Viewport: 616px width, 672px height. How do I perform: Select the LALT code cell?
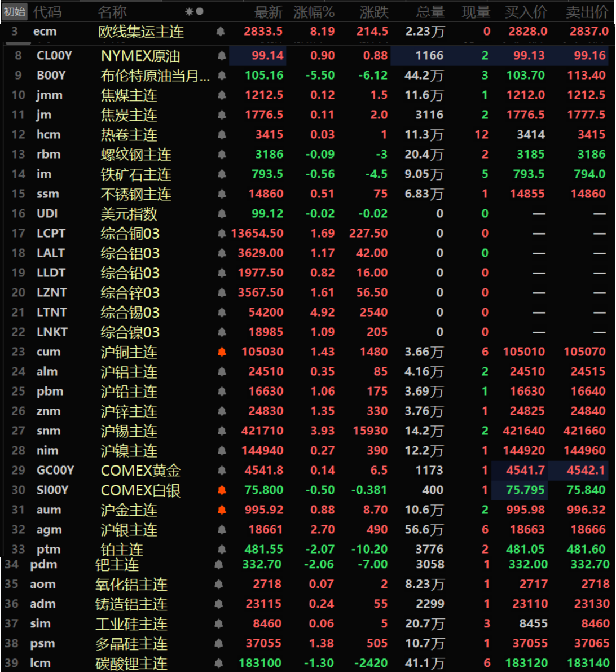pos(51,253)
